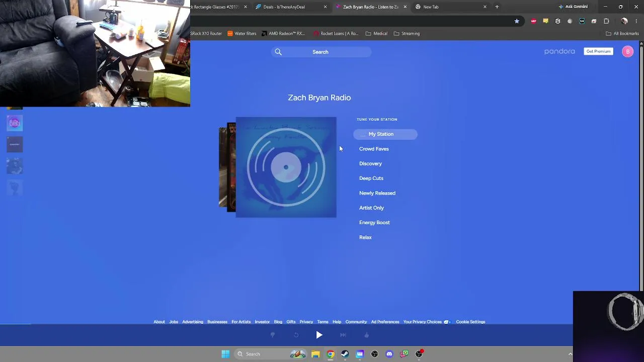Viewport: 644px width, 362px height.
Task: Click the Chrome profile avatar
Action: pyautogui.click(x=624, y=21)
